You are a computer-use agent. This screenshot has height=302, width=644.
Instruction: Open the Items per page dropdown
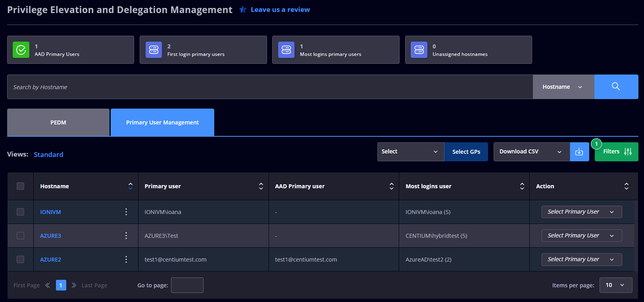pos(616,285)
